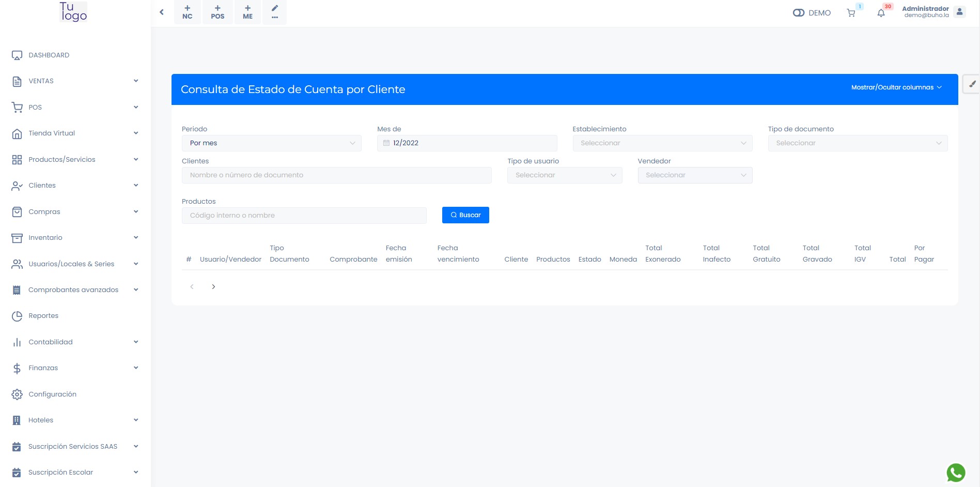Open the Configuración menu item
Viewport: 980px width, 487px height.
pyautogui.click(x=52, y=394)
